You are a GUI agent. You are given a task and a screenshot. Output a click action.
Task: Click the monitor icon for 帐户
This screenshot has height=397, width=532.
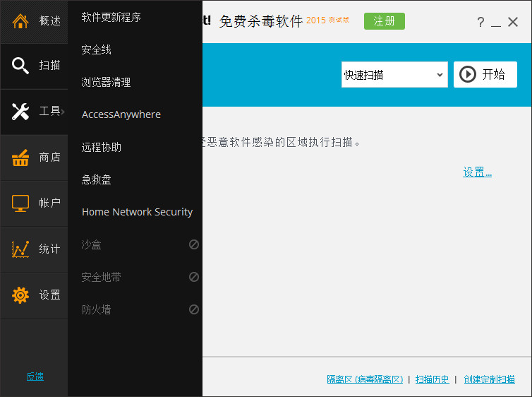20,203
